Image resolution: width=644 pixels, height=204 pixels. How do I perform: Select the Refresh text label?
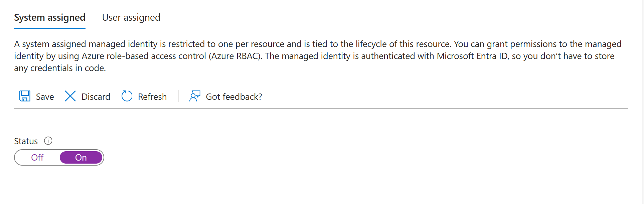(152, 97)
